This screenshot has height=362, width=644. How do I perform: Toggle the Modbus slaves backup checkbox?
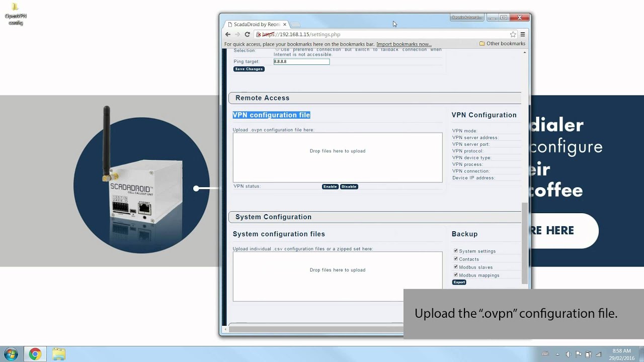456,266
